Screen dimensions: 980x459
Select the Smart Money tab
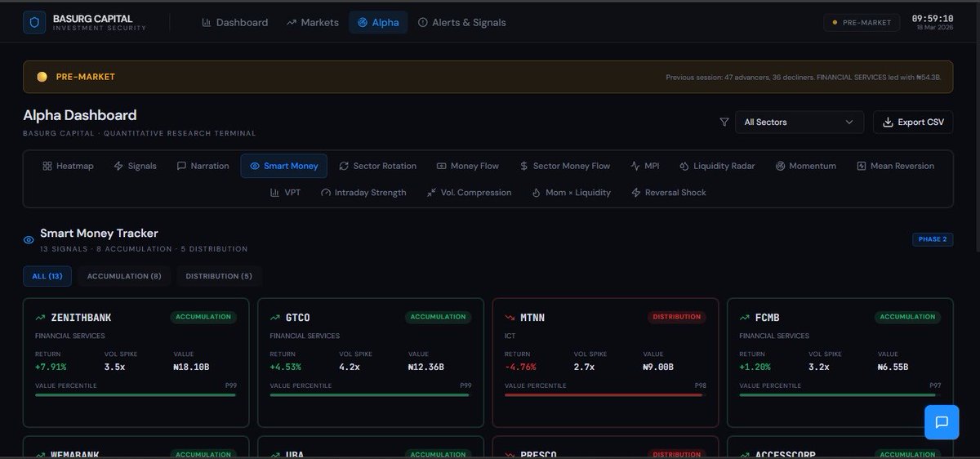pyautogui.click(x=284, y=166)
